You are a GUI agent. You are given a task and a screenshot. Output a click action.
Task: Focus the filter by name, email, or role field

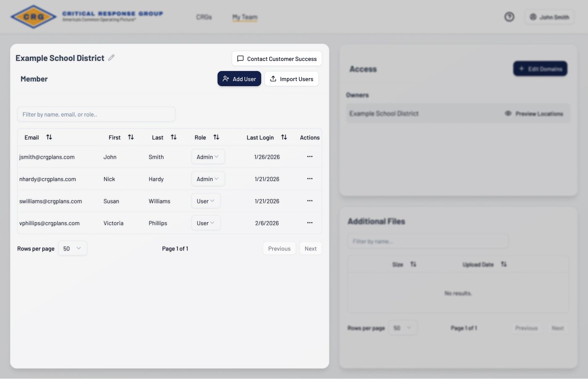pos(96,114)
